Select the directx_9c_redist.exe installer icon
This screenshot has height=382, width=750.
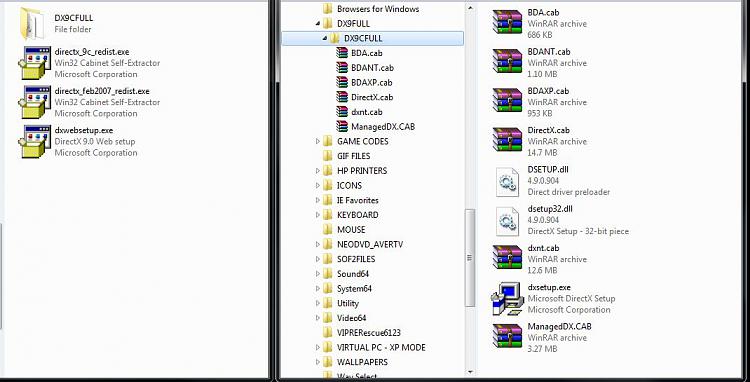(34, 63)
